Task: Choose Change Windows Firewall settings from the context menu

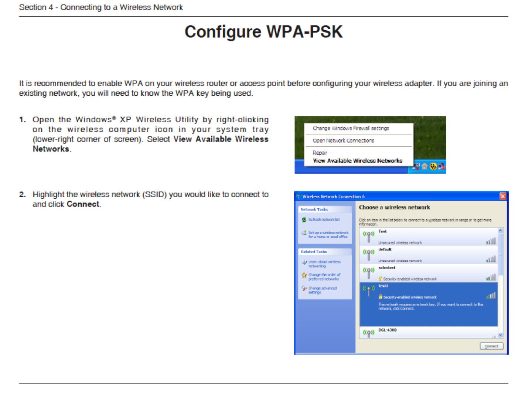Action: pyautogui.click(x=351, y=129)
